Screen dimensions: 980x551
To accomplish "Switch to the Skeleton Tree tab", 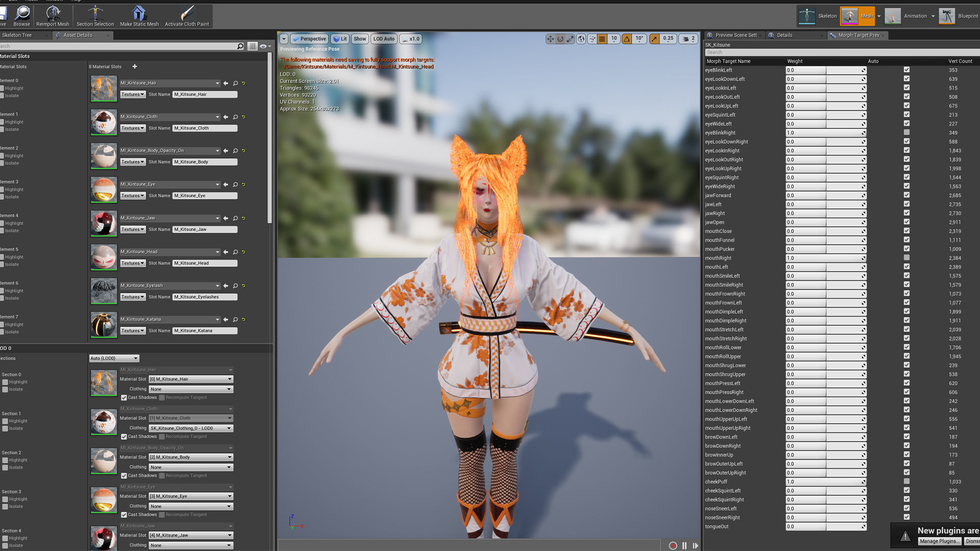I will tap(17, 35).
